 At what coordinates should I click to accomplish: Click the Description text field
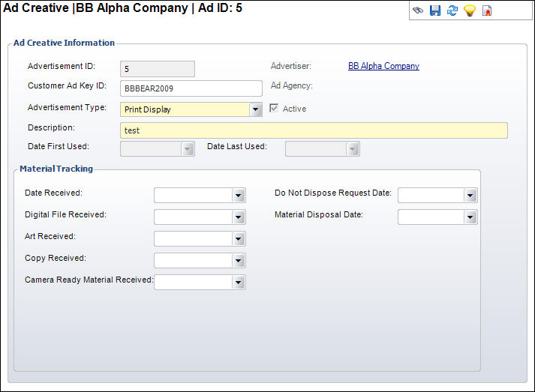click(314, 130)
